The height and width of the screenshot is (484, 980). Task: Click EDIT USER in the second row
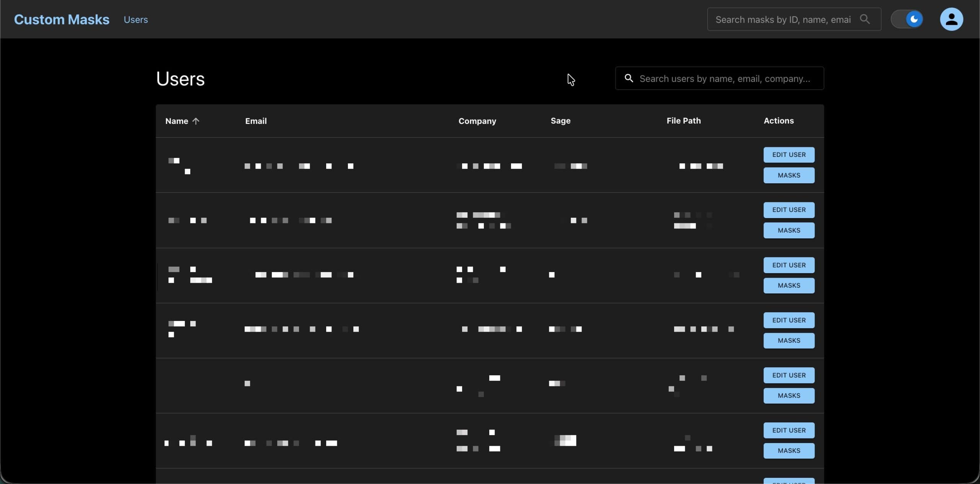[x=789, y=210]
